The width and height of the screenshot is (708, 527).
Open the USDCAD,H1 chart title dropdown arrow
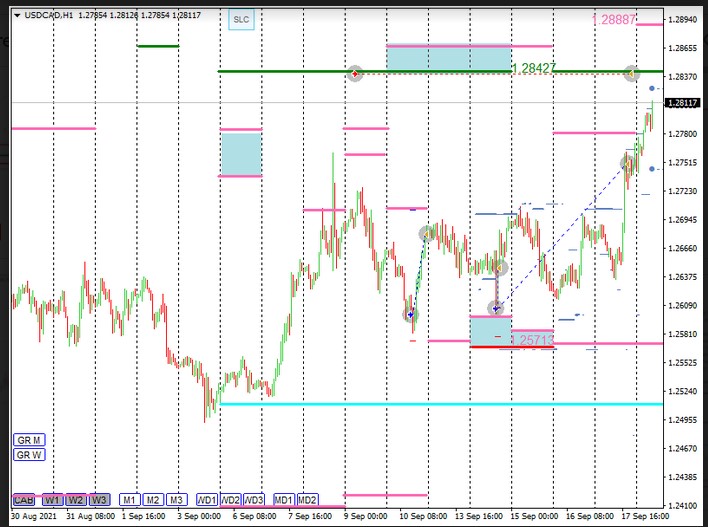pos(17,15)
